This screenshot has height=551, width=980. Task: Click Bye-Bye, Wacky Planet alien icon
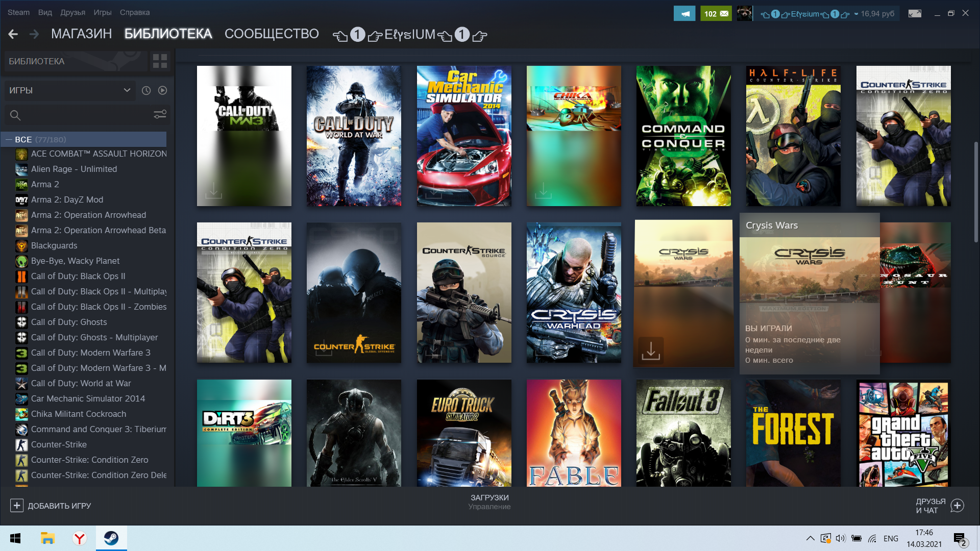click(x=21, y=261)
